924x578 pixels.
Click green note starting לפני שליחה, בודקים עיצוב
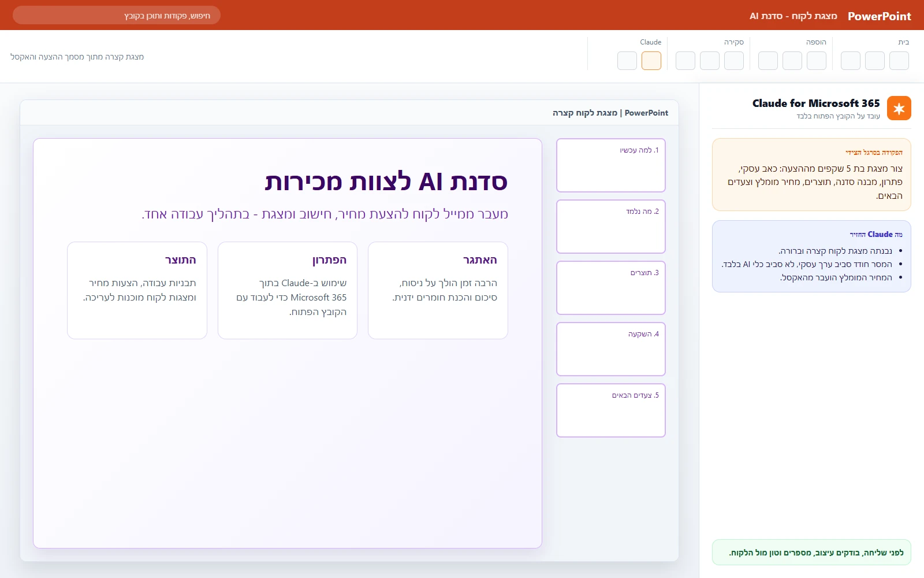(x=811, y=553)
